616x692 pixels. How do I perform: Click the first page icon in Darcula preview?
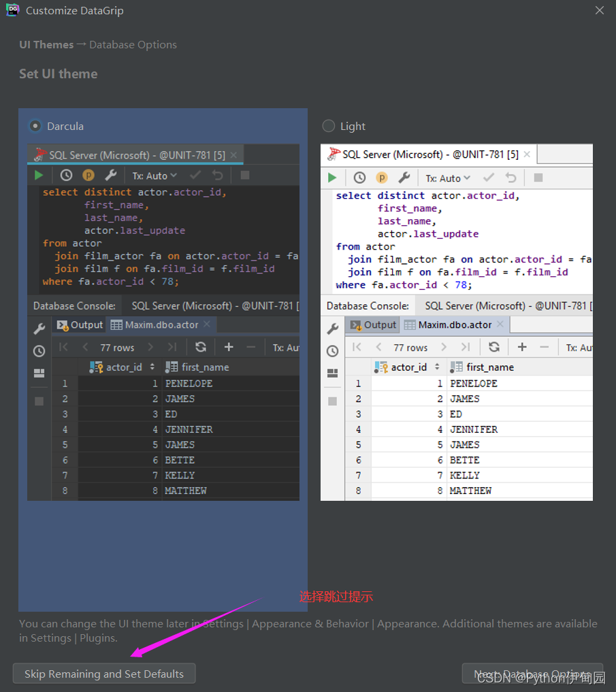(63, 347)
